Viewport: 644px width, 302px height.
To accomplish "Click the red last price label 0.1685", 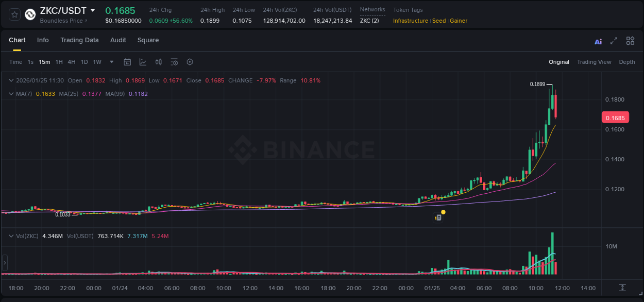I will coord(615,118).
